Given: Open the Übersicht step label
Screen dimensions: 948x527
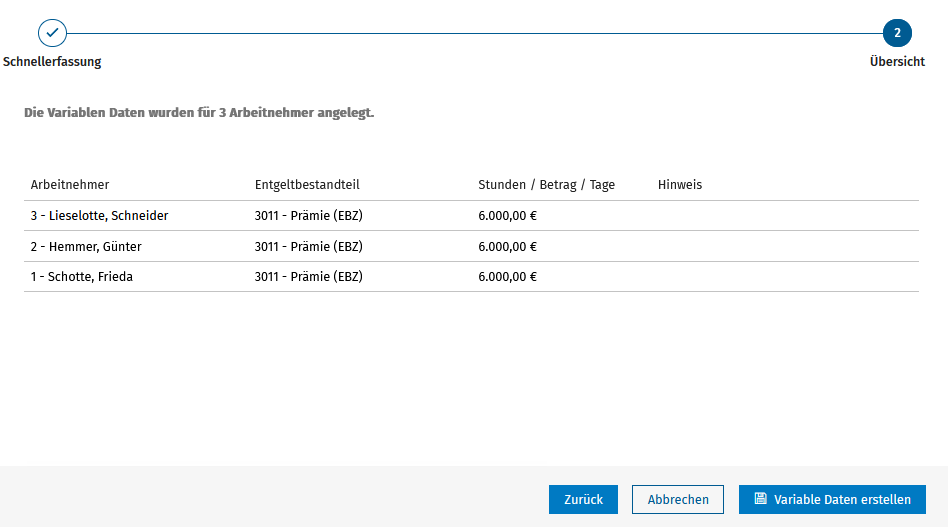Looking at the screenshot, I should [897, 62].
